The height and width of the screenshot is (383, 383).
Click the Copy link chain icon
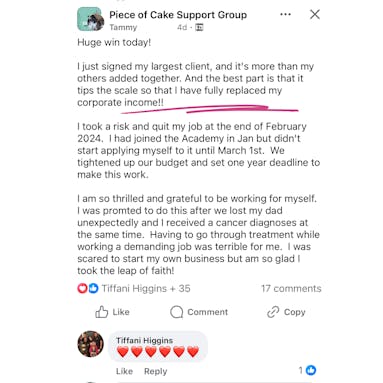[273, 312]
